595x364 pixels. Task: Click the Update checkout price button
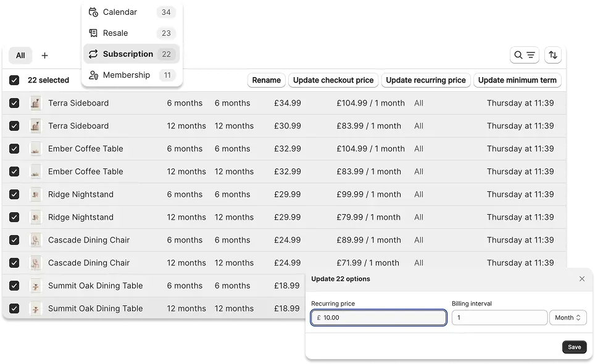click(333, 80)
